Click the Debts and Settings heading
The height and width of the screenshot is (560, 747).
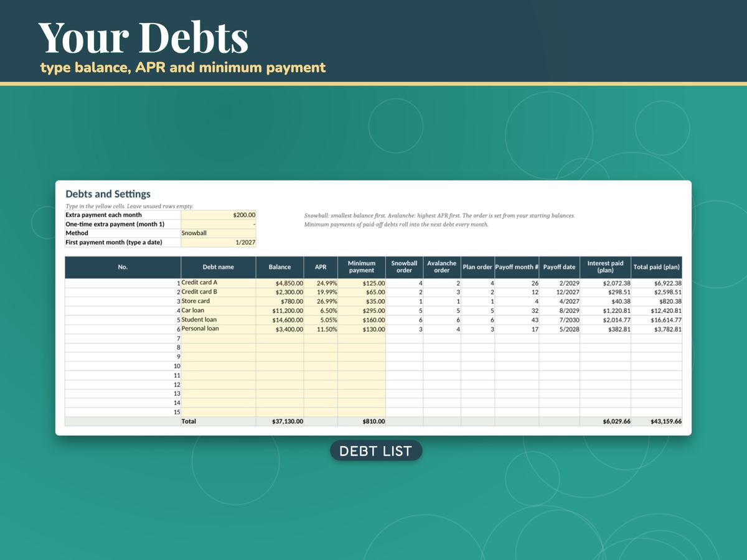[x=108, y=194]
